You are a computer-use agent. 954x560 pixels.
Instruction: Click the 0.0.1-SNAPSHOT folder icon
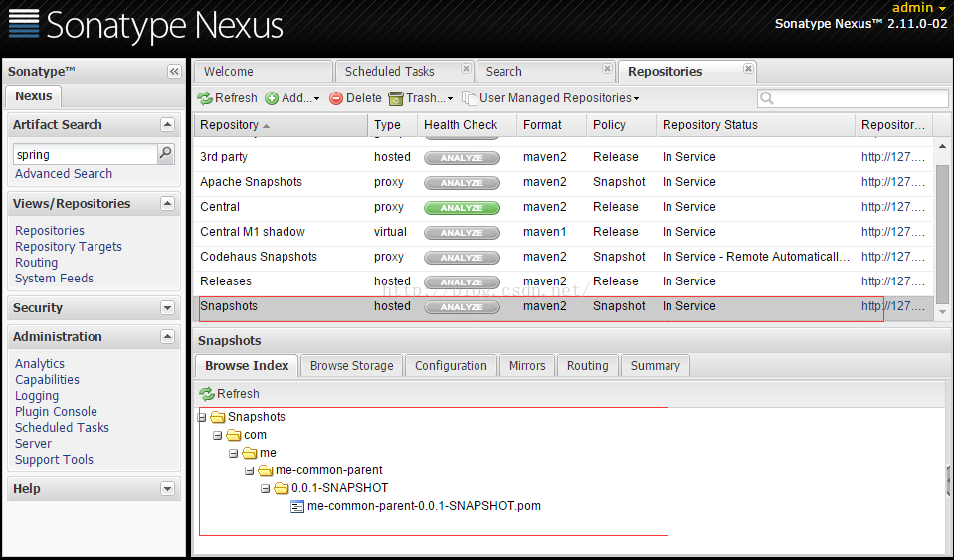[x=281, y=488]
